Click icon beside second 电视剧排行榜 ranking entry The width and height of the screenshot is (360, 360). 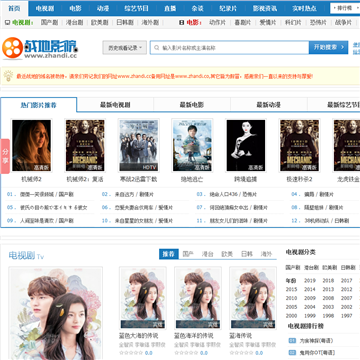click(292, 352)
